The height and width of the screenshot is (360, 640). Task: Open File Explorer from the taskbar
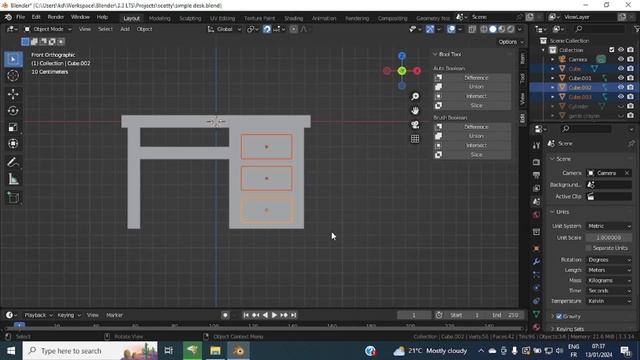tap(215, 351)
